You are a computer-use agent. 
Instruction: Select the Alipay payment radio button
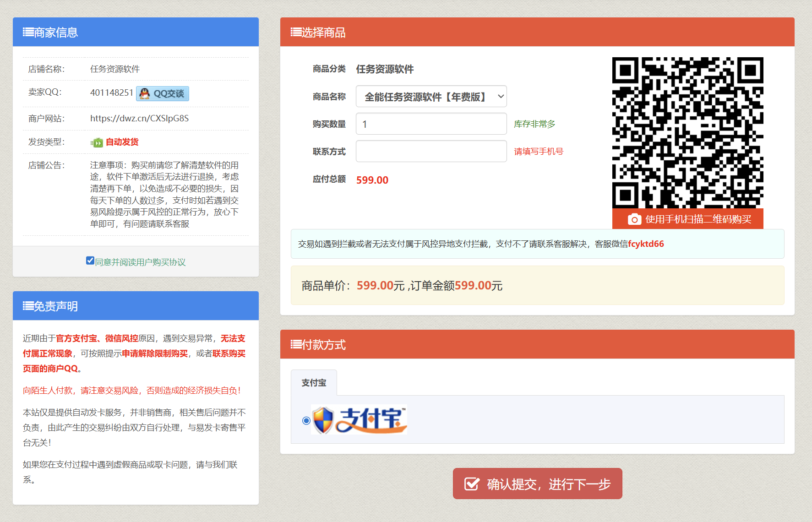pyautogui.click(x=306, y=420)
